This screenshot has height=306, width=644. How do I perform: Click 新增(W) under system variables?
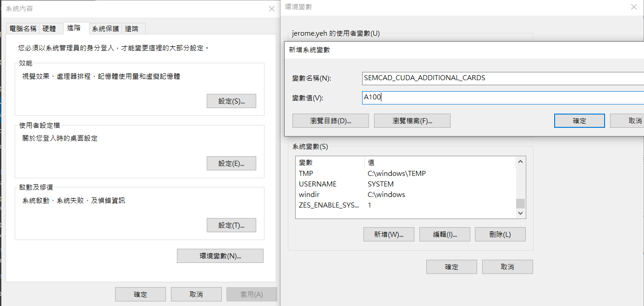coord(389,235)
